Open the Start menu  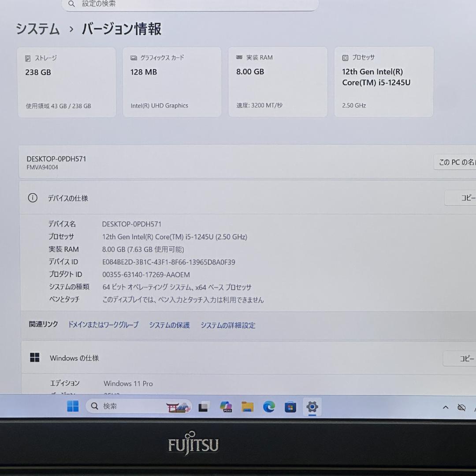tap(72, 406)
